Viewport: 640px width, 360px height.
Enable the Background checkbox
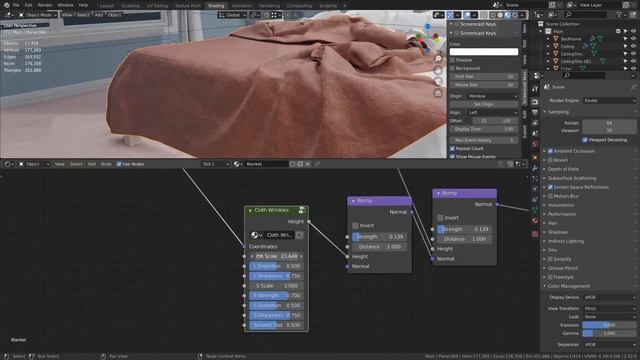point(452,68)
